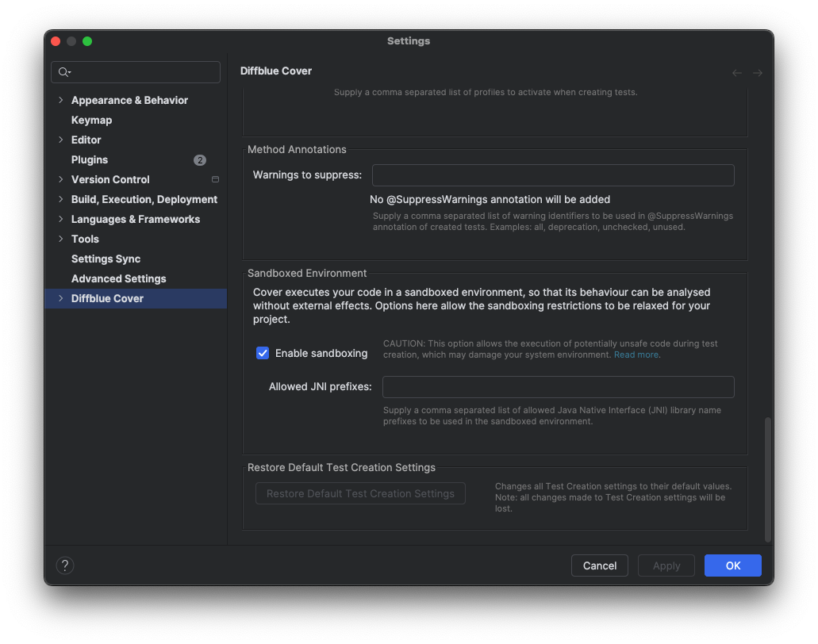Uncheck the Enable sandboxing checkbox
This screenshot has width=818, height=644.
click(263, 353)
